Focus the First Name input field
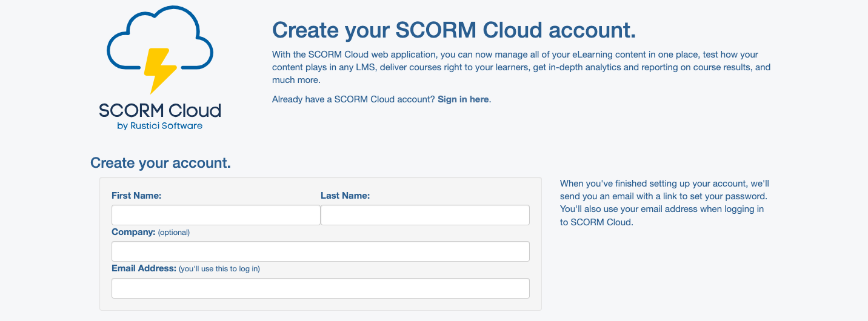 (x=216, y=215)
